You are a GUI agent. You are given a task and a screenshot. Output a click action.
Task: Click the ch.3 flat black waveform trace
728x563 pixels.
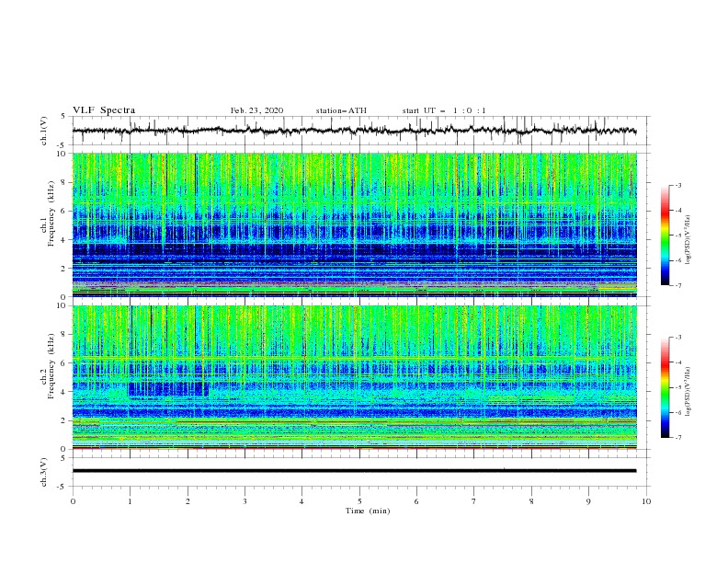pyautogui.click(x=354, y=471)
